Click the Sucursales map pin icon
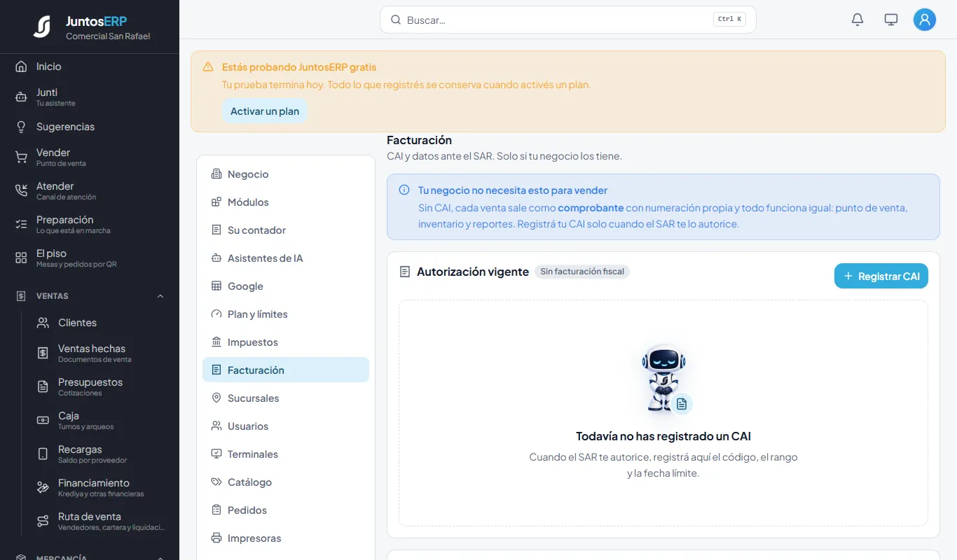 pyautogui.click(x=216, y=398)
